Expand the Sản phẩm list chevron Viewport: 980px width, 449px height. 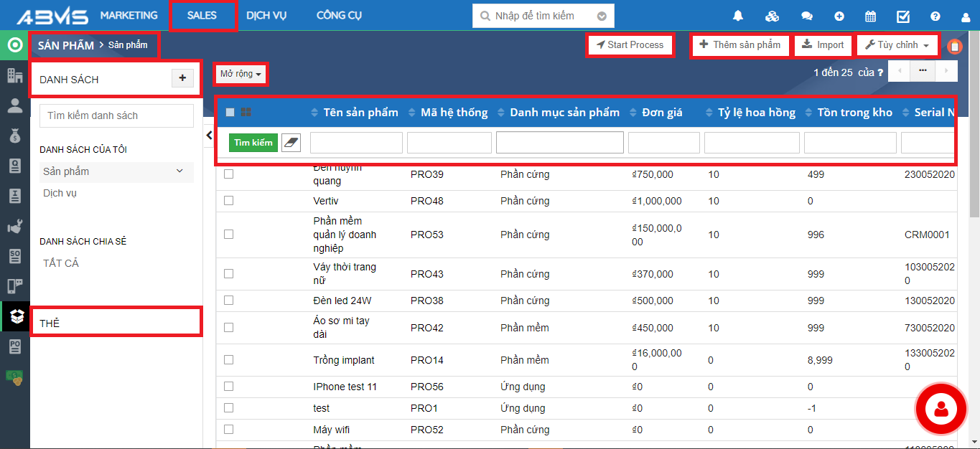click(x=179, y=171)
